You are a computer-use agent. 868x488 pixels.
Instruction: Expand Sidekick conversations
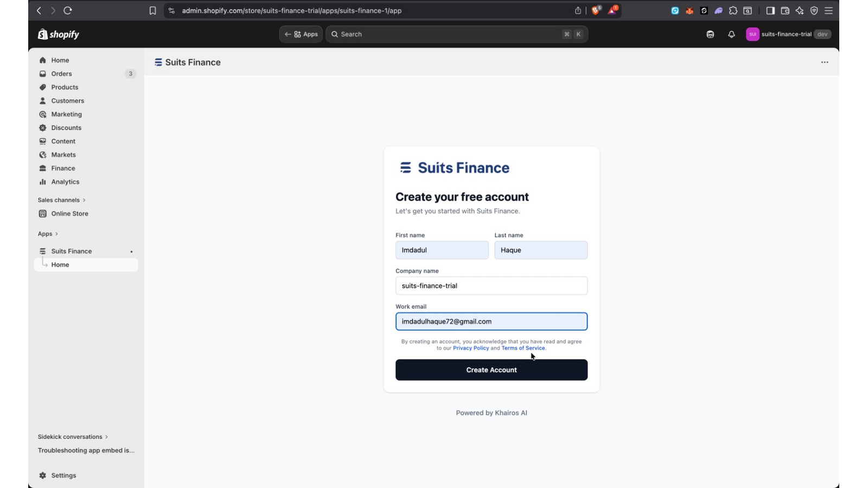(x=73, y=436)
